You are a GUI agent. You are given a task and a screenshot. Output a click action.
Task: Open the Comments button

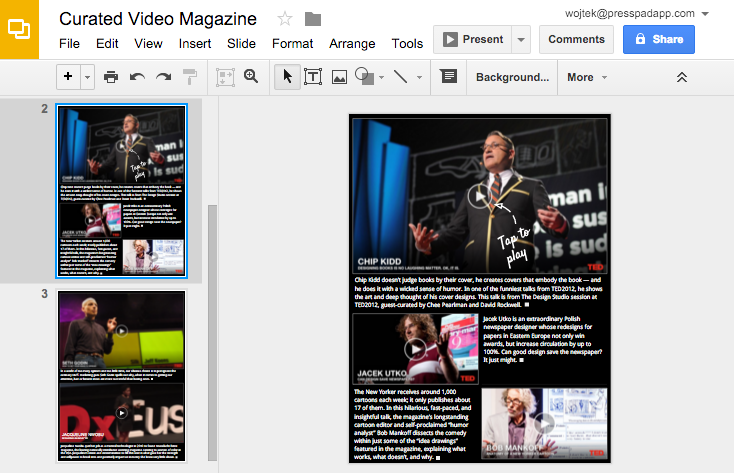click(576, 39)
